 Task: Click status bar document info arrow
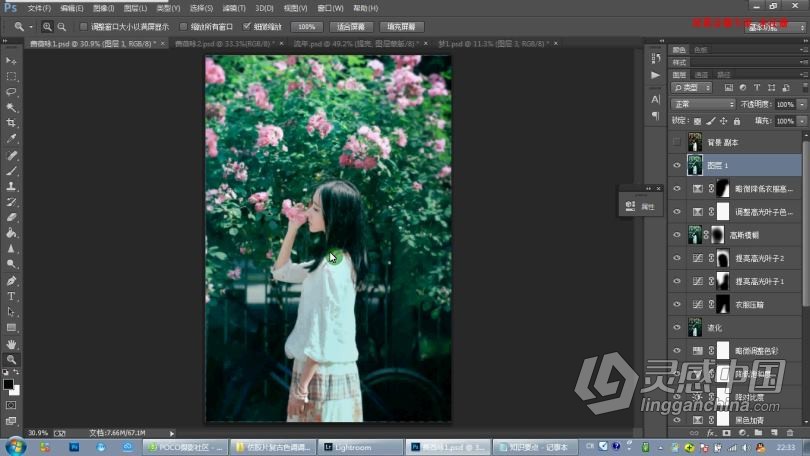(172, 433)
